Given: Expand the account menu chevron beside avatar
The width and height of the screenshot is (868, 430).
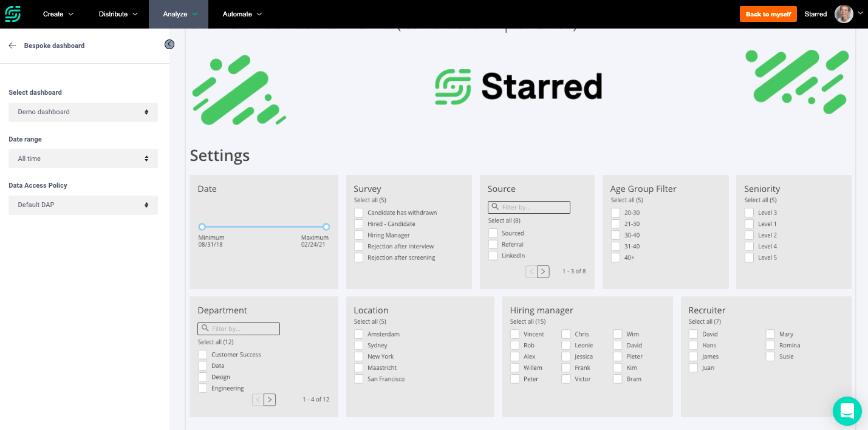Looking at the screenshot, I should 860,13.
